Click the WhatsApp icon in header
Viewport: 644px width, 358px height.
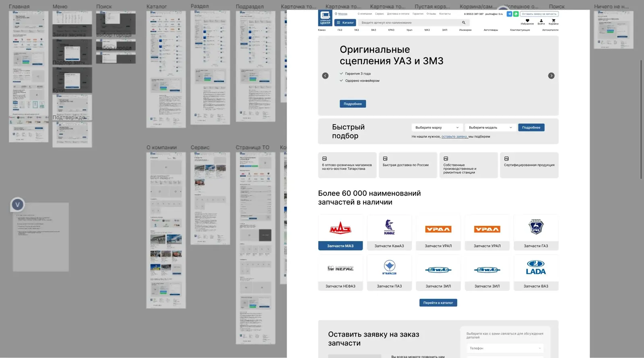coord(516,14)
